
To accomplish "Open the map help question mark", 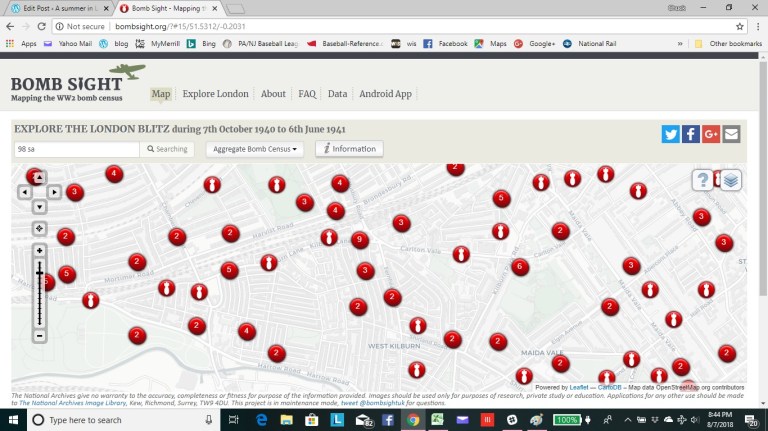I will [x=704, y=180].
